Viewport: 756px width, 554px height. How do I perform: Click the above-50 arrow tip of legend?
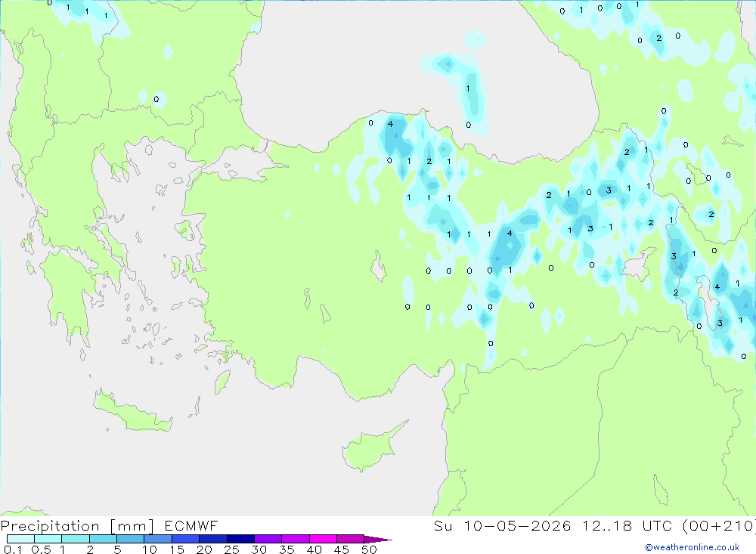(379, 540)
